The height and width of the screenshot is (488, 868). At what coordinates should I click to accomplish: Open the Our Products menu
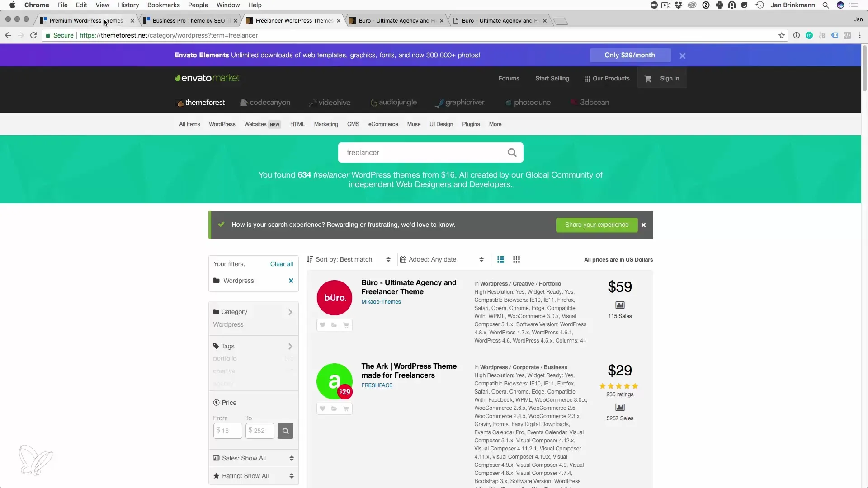[607, 79]
